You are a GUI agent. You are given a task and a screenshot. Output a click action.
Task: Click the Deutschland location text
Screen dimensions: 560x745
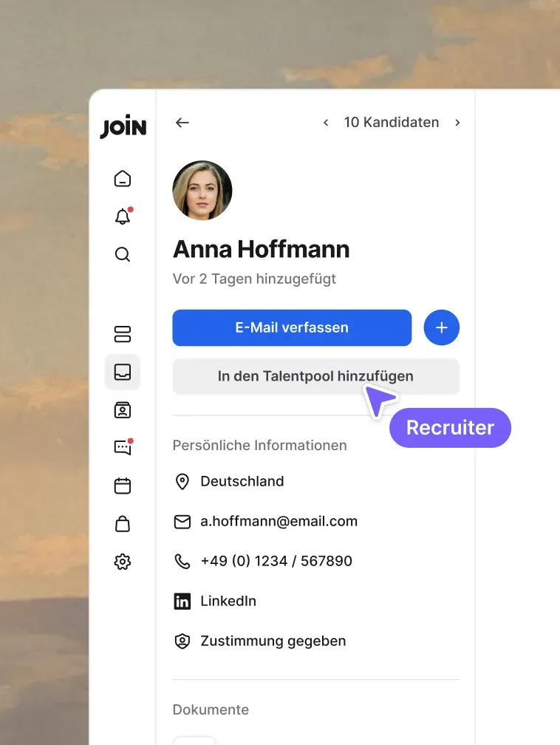[242, 481]
